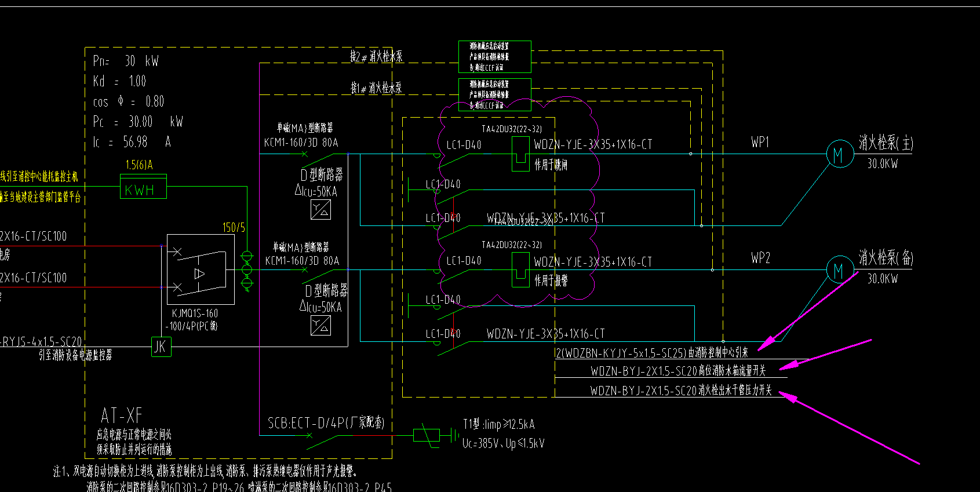This screenshot has height=492, width=980.
Task: Select the text "Pn= 30 kW"
Action: click(126, 61)
